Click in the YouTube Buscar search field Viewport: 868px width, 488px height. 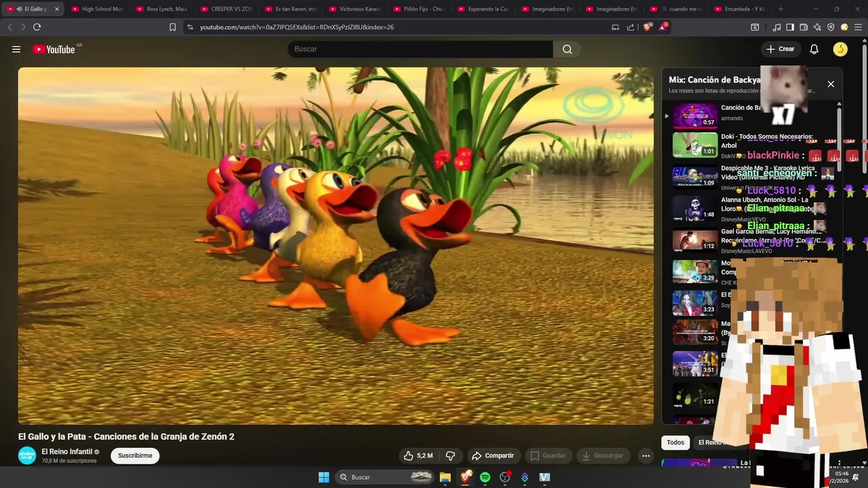(420, 49)
